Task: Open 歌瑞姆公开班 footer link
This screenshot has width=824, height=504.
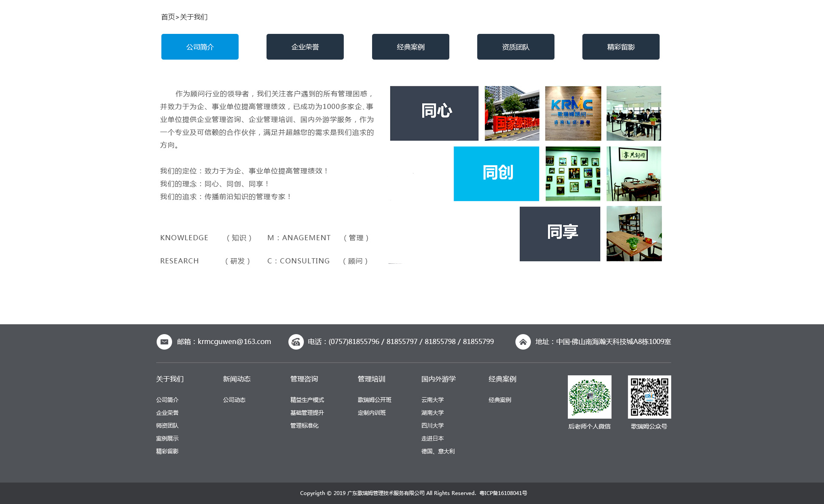Action: click(x=374, y=400)
